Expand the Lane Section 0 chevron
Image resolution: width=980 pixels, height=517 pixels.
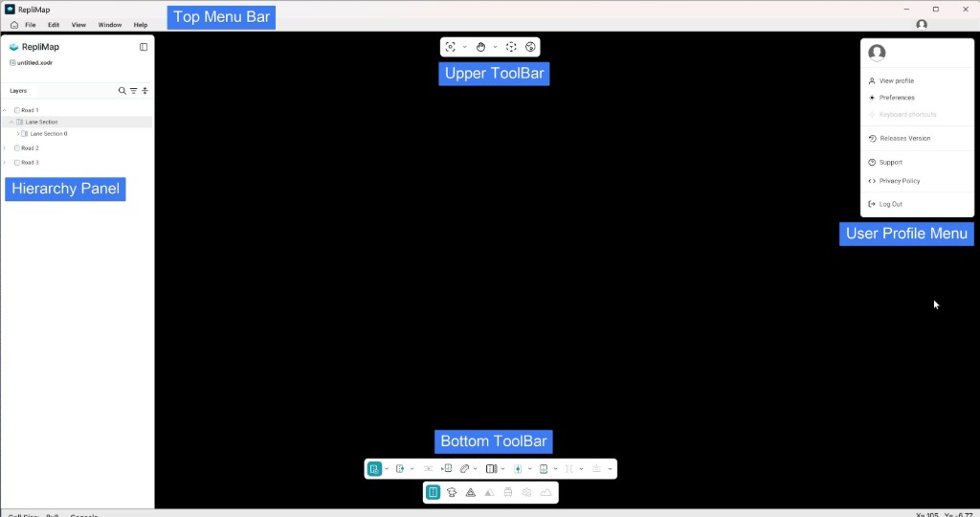[x=17, y=134]
